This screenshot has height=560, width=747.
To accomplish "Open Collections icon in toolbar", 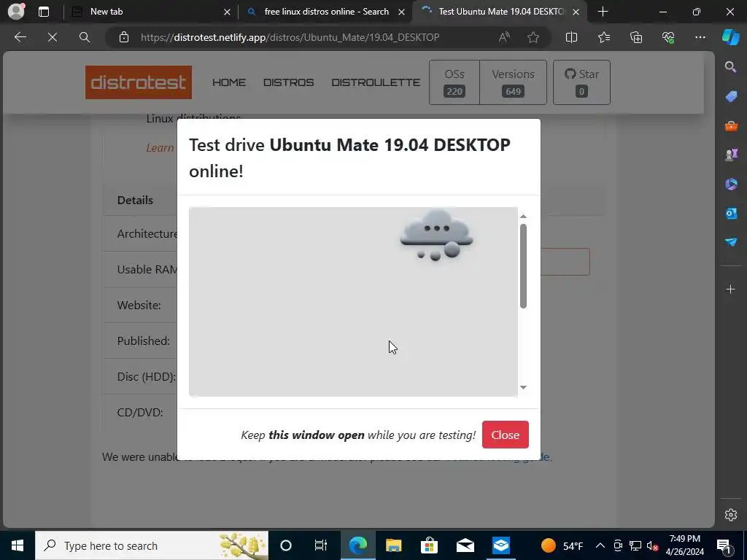I will (x=636, y=37).
